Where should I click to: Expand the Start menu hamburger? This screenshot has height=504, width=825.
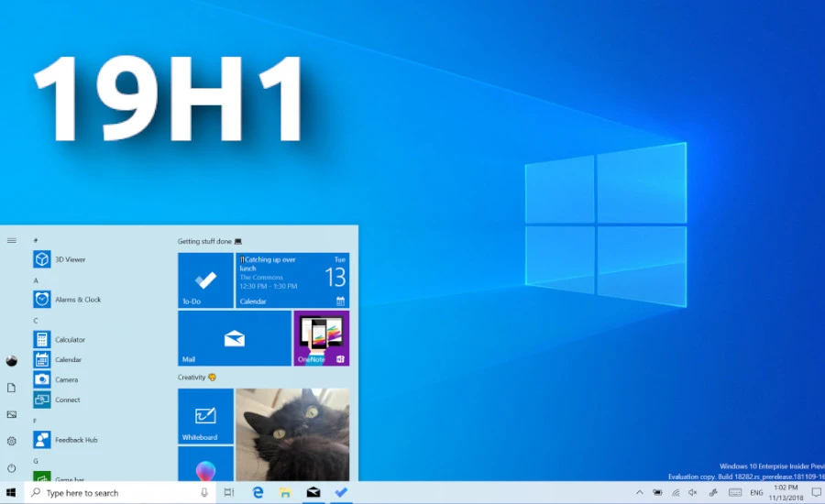[x=12, y=240]
